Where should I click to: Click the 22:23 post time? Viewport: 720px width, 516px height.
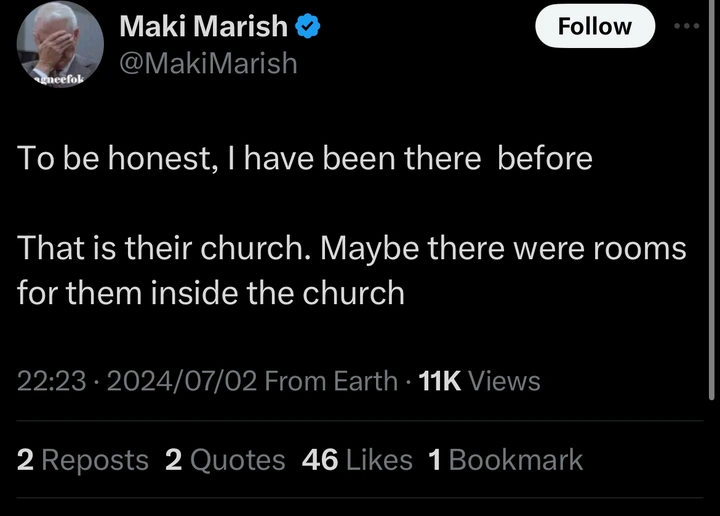point(50,381)
